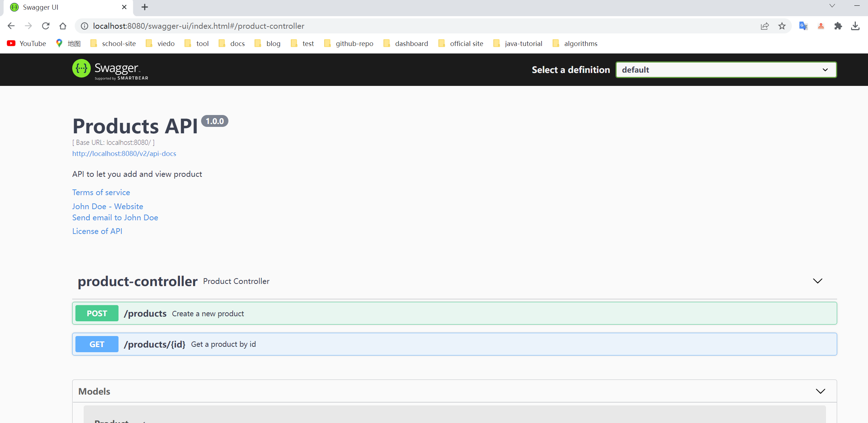Screen dimensions: 868x423
Task: Open java-tutorial bookmark folder
Action: pyautogui.click(x=518, y=43)
